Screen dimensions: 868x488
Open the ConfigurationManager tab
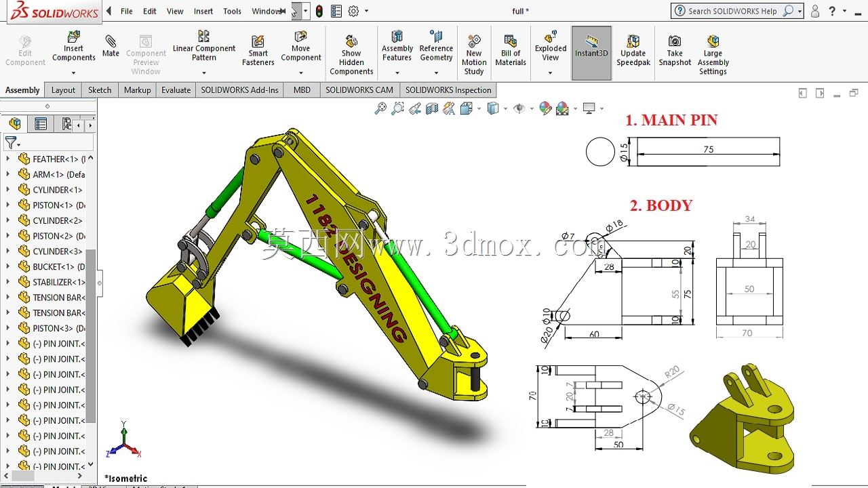click(66, 124)
